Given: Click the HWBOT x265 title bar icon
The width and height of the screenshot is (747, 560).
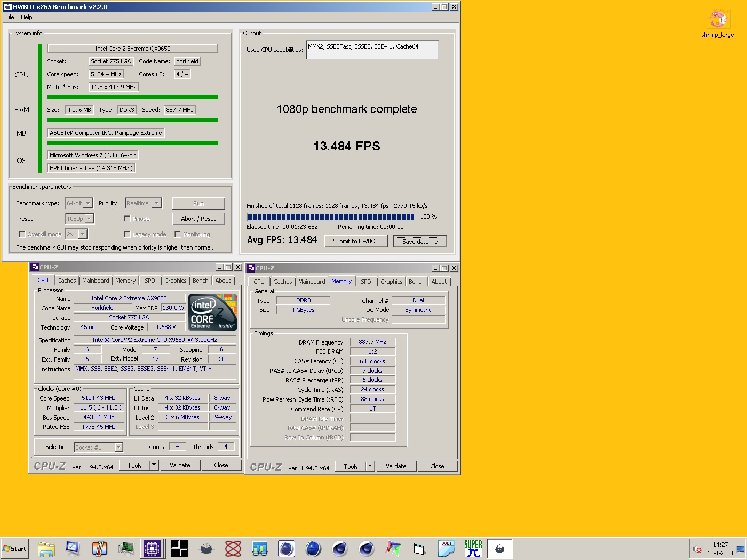Looking at the screenshot, I should [7, 7].
